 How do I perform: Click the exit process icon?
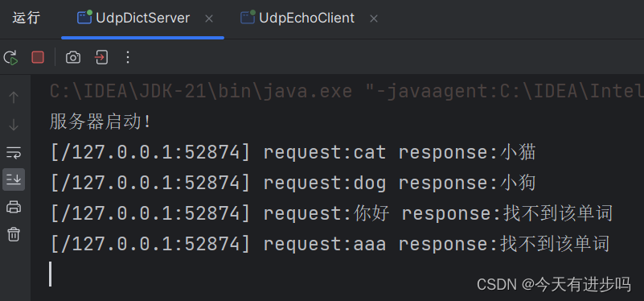101,57
